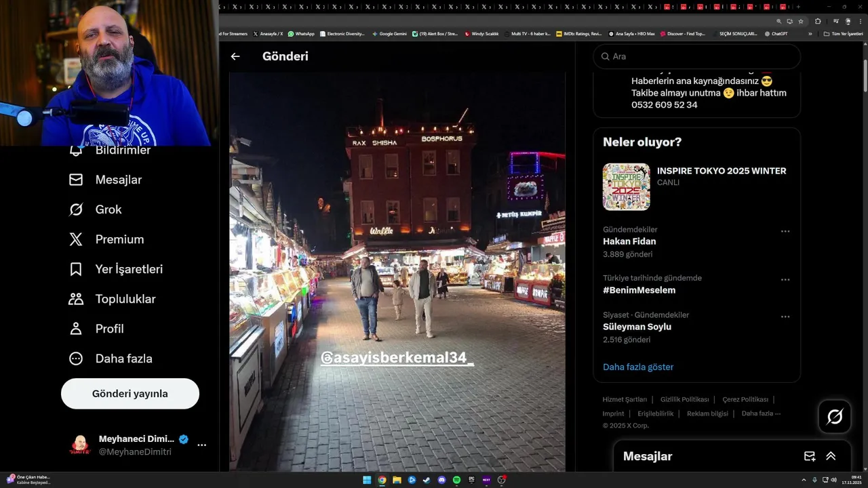Open Yer İşaretleri bookmarks

(x=115, y=269)
